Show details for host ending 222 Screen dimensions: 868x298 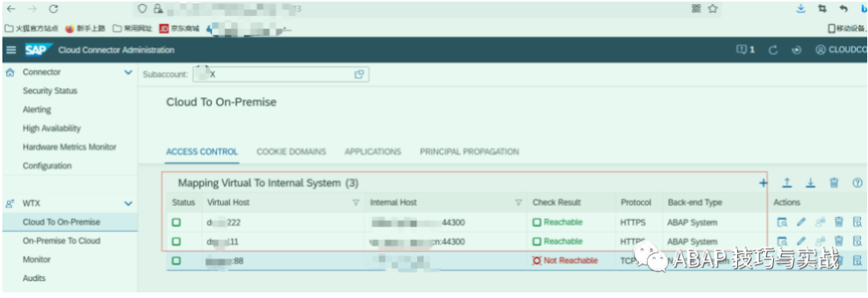tap(858, 222)
